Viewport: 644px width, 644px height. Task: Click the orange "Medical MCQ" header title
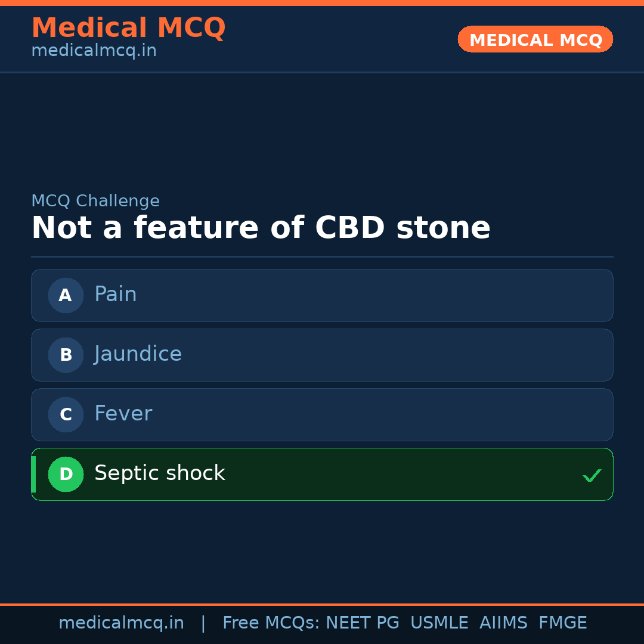click(128, 28)
